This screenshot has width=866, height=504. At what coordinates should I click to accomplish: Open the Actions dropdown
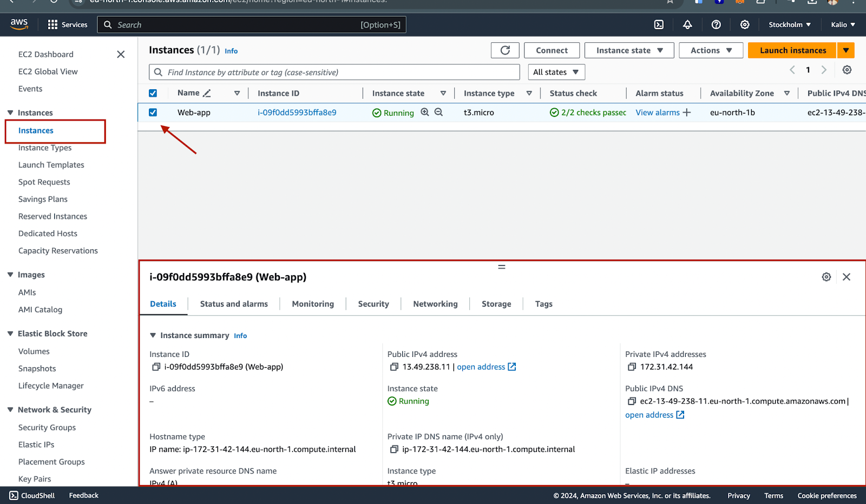click(711, 50)
